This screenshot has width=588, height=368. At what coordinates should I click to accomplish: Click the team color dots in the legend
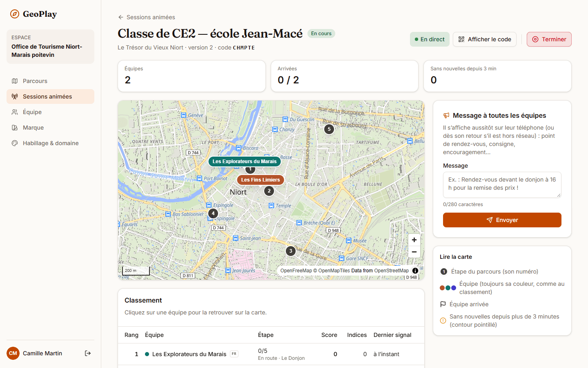pos(448,288)
